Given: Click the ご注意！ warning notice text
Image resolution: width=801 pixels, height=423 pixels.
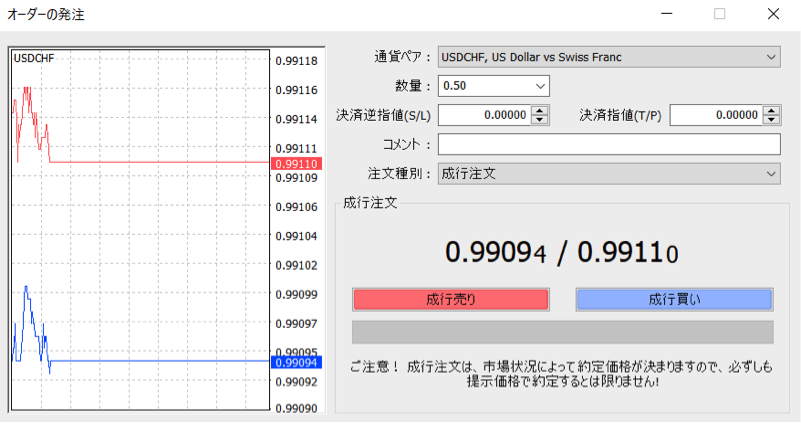Looking at the screenshot, I should tap(561, 374).
